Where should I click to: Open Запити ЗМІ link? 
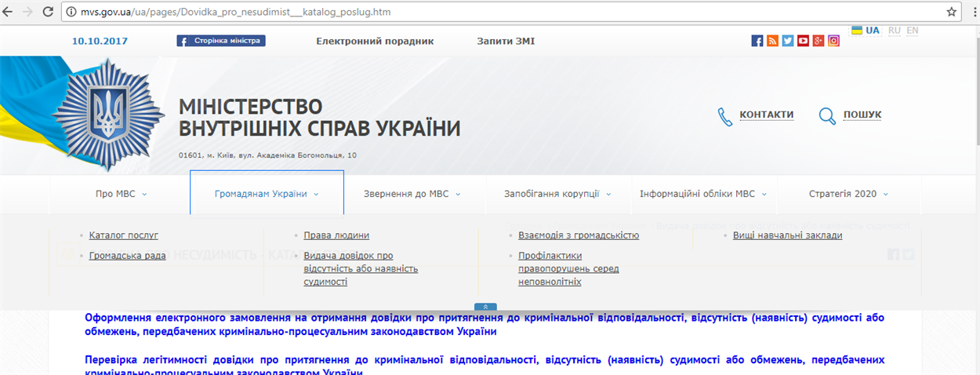506,42
